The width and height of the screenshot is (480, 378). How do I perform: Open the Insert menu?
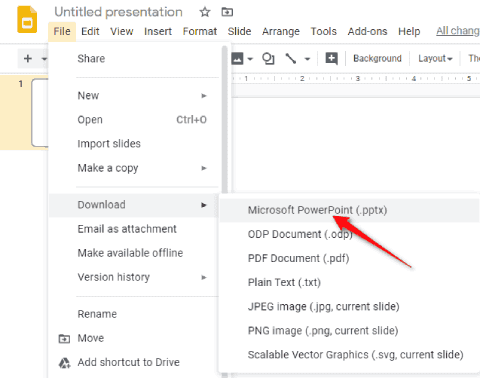point(158,31)
